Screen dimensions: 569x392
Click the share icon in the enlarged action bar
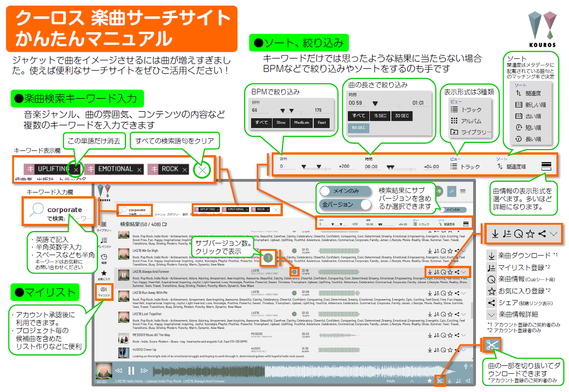[542, 234]
